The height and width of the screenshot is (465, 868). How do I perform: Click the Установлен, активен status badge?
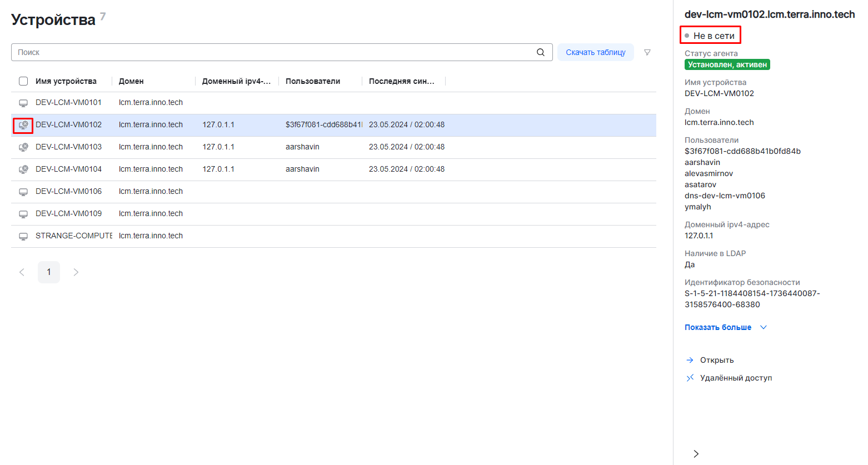(x=727, y=64)
